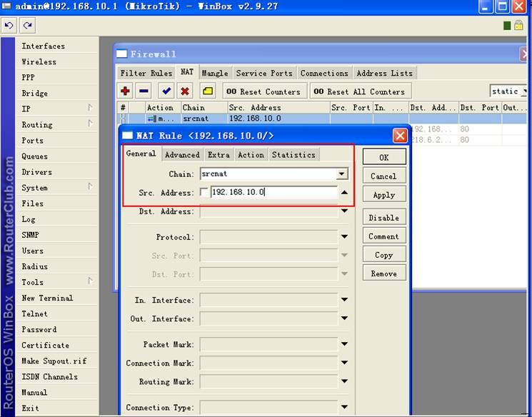Open the Routing menu in sidebar

(37, 125)
